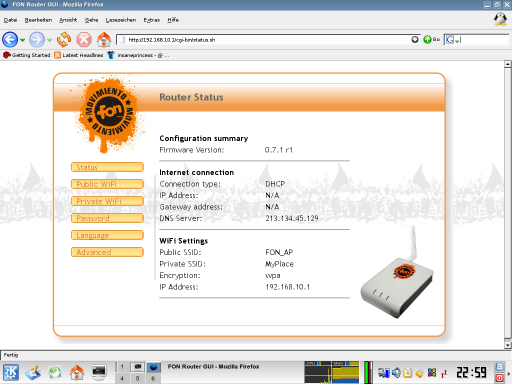Switch to virtual desktop 1
This screenshot has height=384, width=512.
tap(122, 367)
